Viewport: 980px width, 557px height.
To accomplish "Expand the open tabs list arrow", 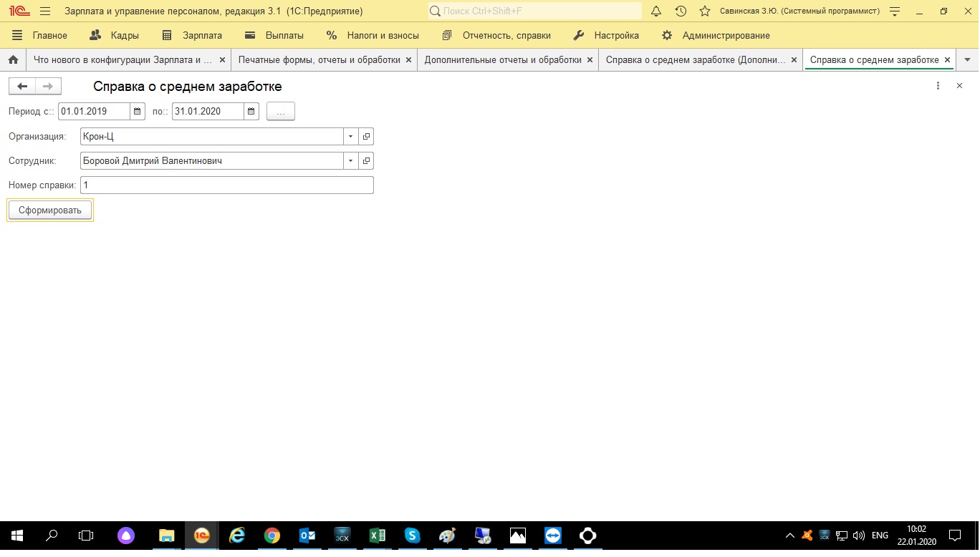I will click(x=968, y=60).
